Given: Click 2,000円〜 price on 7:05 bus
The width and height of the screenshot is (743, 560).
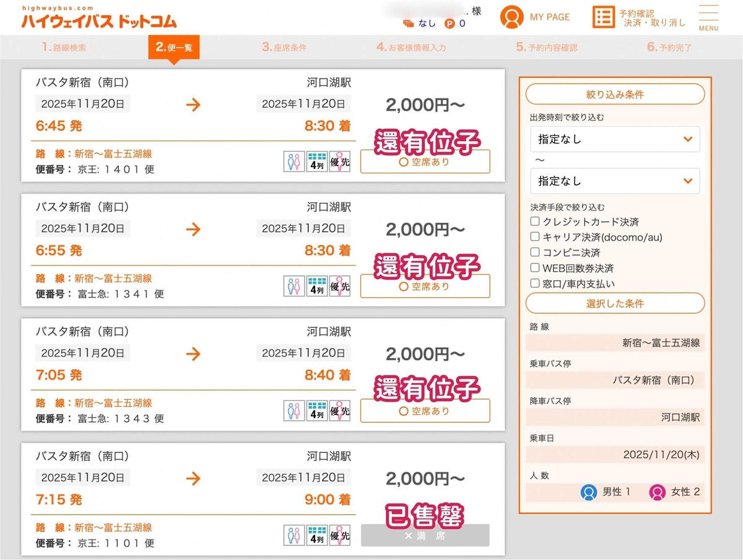Looking at the screenshot, I should coord(425,354).
